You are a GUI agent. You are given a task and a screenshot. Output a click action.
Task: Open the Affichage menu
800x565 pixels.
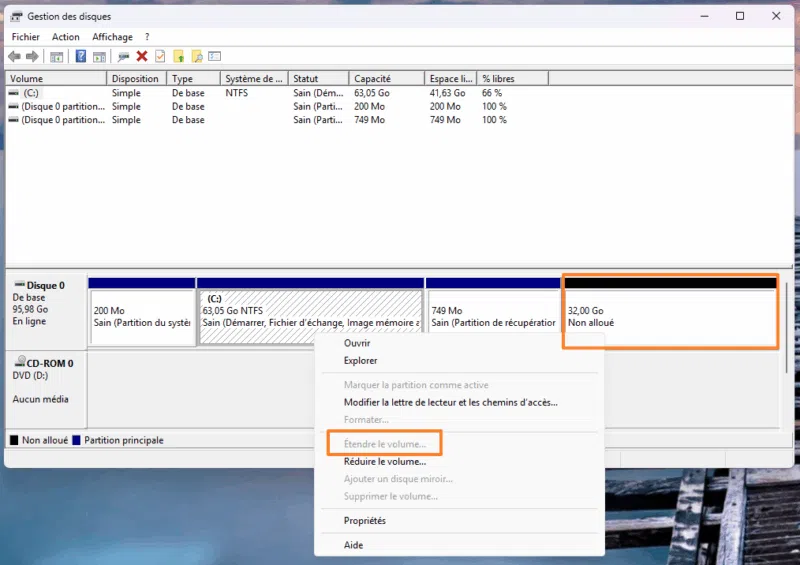pyautogui.click(x=112, y=37)
